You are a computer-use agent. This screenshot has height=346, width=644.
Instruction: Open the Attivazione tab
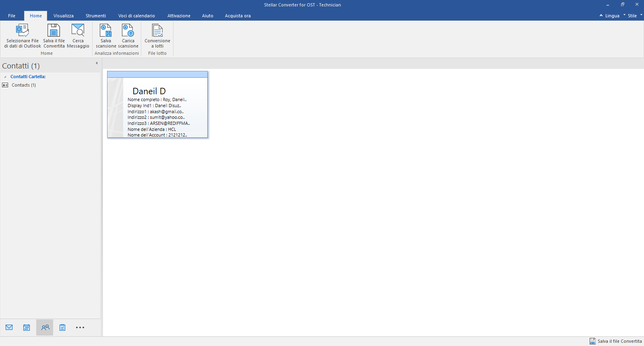179,16
